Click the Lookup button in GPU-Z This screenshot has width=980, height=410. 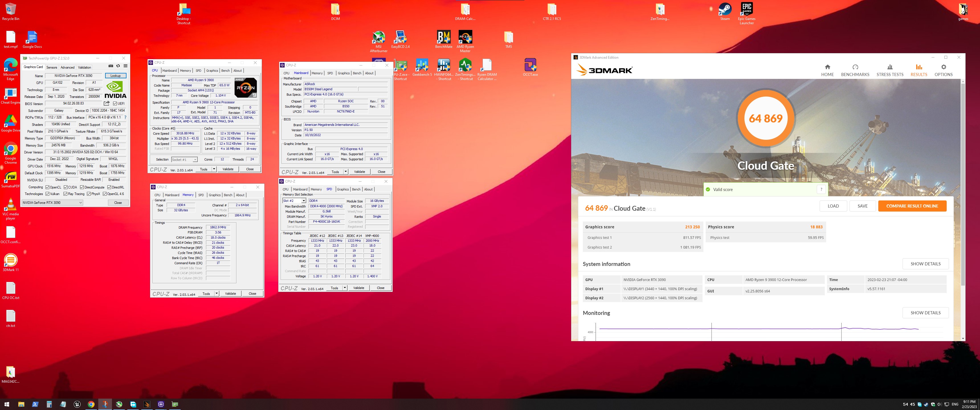[x=116, y=76]
